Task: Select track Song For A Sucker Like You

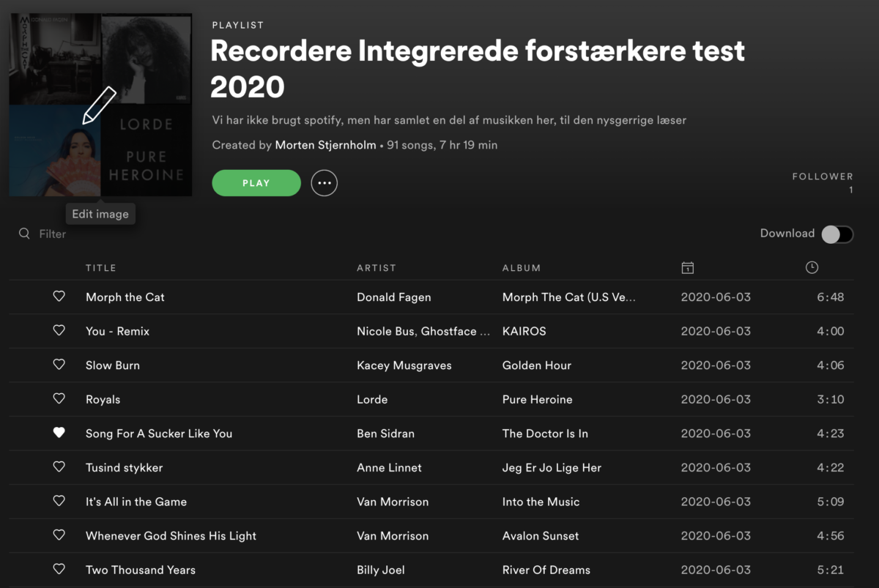Action: click(159, 433)
